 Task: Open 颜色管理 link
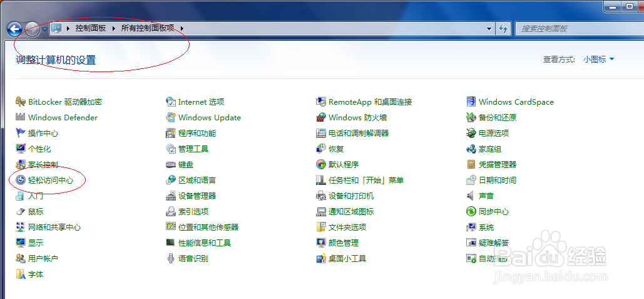[344, 243]
